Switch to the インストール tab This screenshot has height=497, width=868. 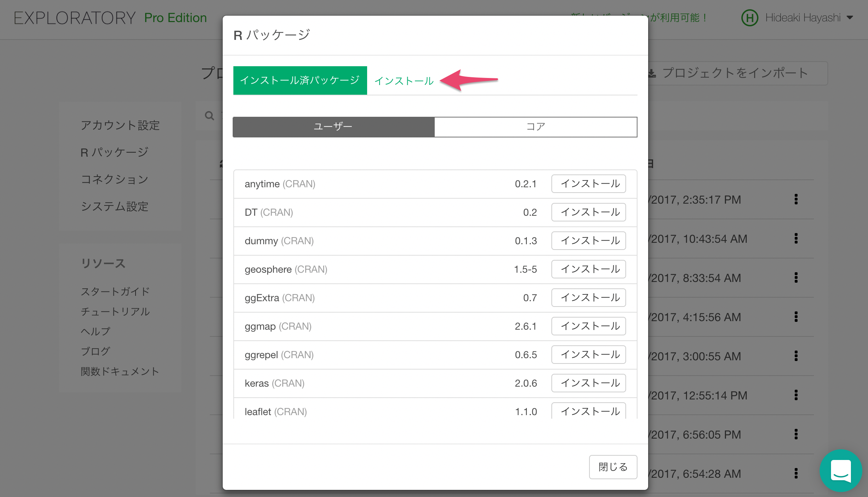tap(404, 81)
